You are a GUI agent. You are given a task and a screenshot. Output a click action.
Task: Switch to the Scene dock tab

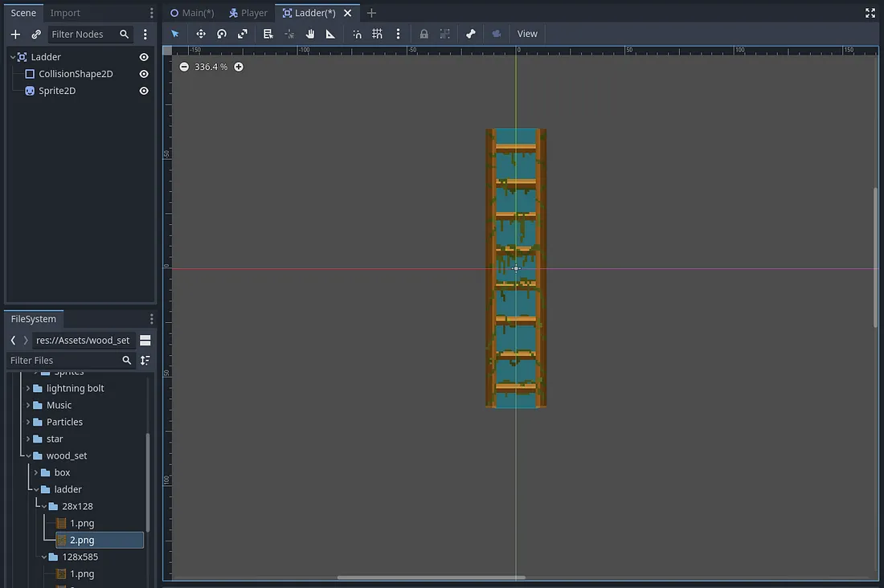(23, 12)
